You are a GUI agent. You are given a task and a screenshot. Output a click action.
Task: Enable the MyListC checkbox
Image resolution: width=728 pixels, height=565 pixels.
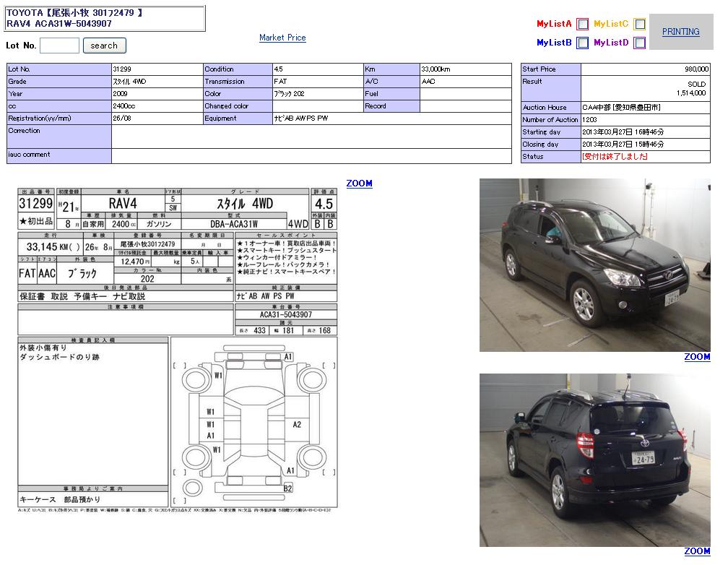[x=639, y=25]
